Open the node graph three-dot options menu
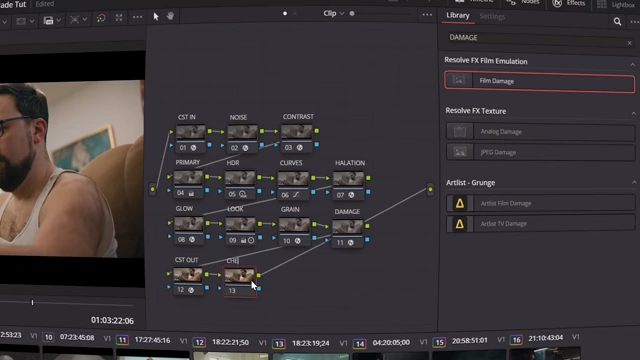 tap(427, 15)
